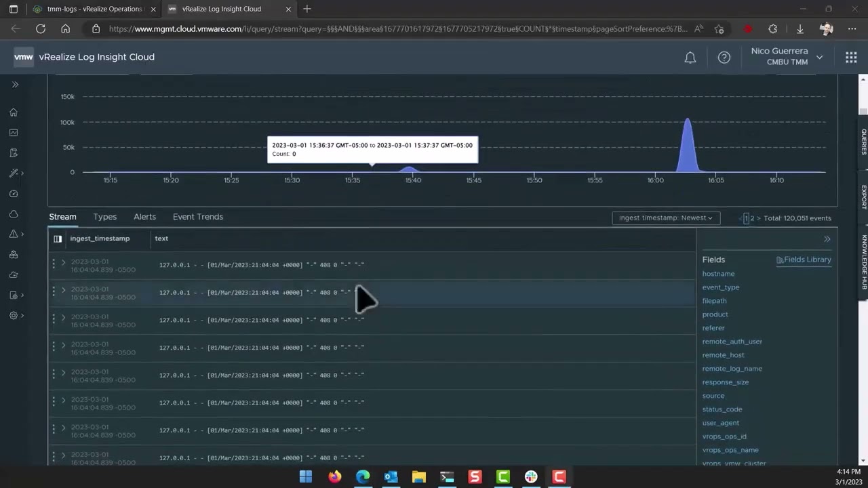
Task: Open Firefox from the Windows taskbar
Action: (335, 477)
